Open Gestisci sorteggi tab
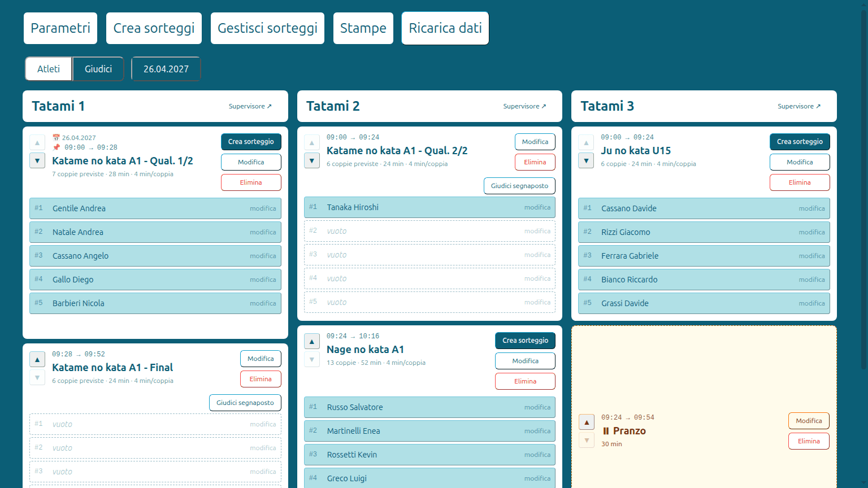 [267, 28]
